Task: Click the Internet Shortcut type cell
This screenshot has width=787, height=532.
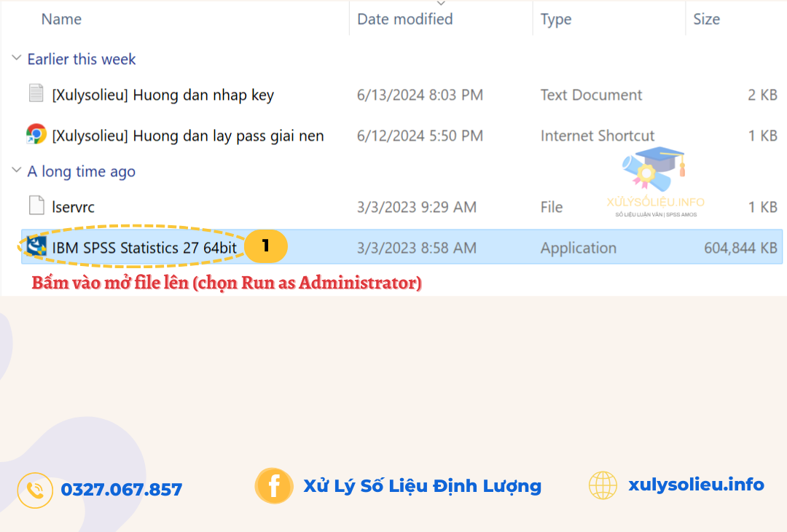Action: 598,136
